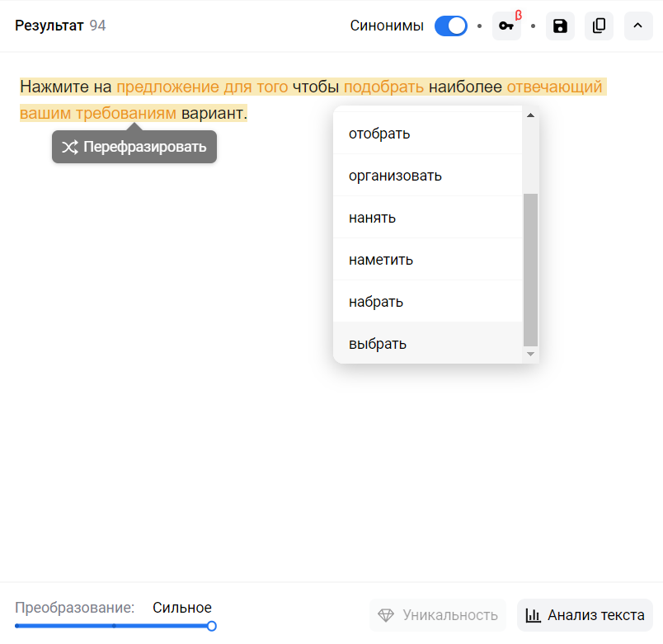Save the result with floppy disk icon
Viewport: 663px width, 644px height.
tap(560, 26)
